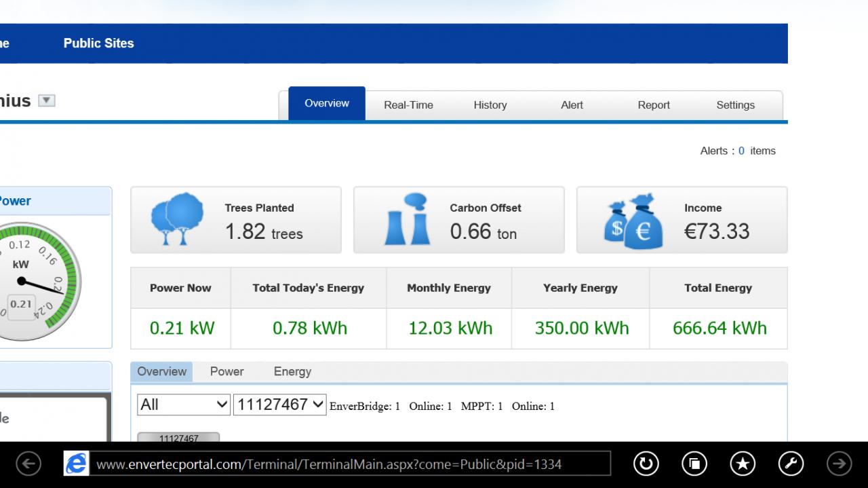Screen dimensions: 868x488
Task: Open the Report tab
Action: (654, 105)
